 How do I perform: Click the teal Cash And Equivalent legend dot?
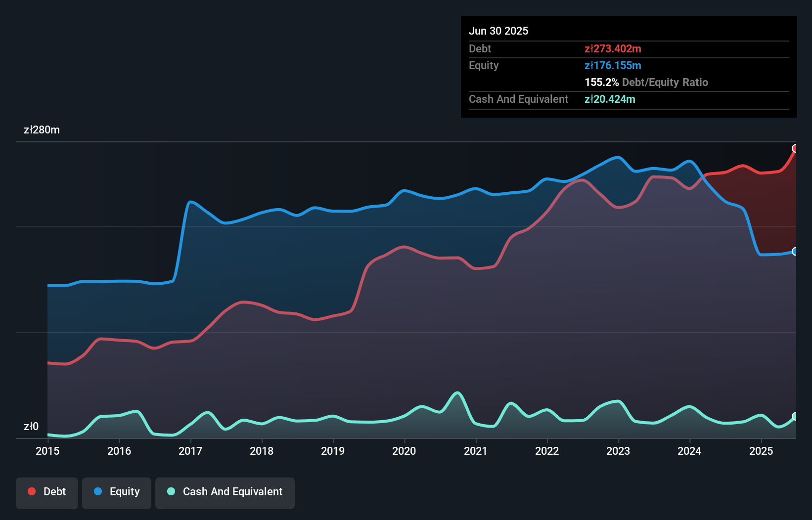pyautogui.click(x=171, y=491)
